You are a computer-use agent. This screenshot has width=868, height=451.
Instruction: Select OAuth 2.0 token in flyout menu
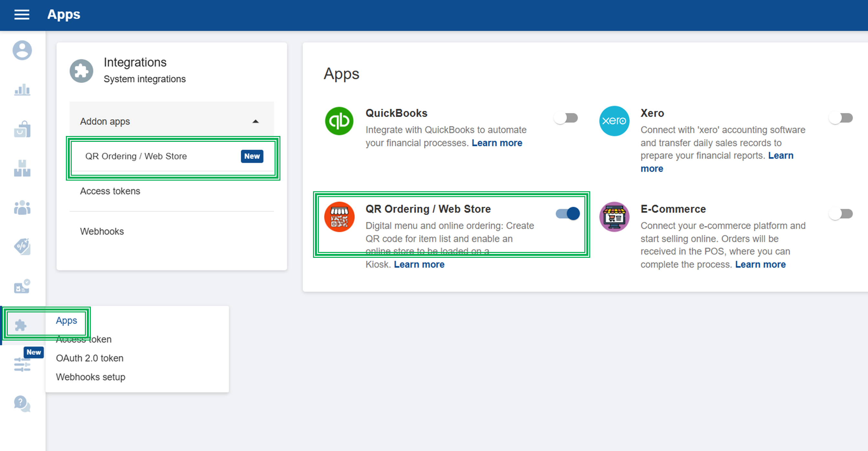point(89,358)
